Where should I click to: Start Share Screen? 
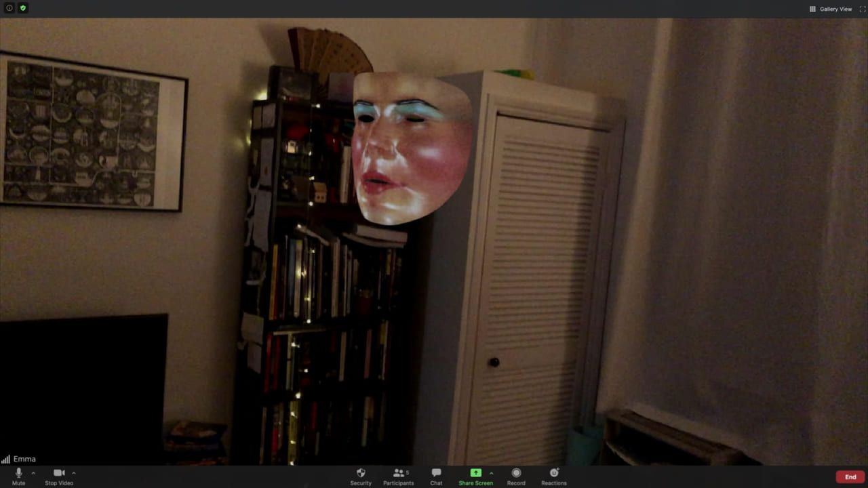point(475,476)
